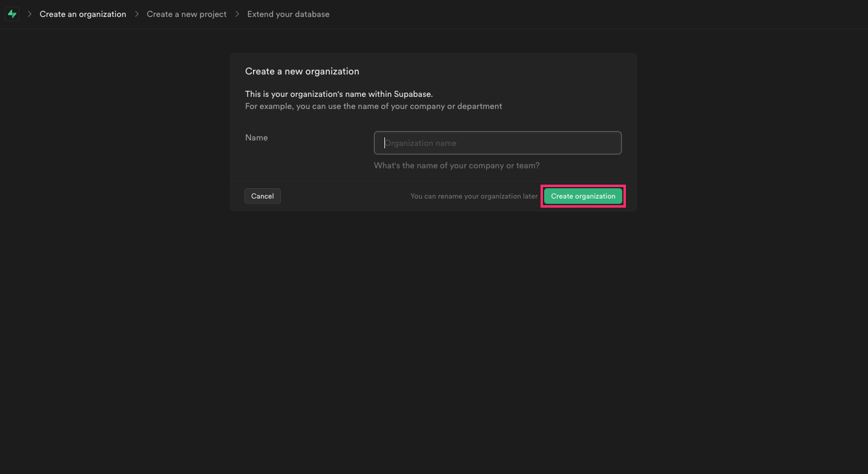This screenshot has width=868, height=474.
Task: Click the placeholder text inside the name box
Action: click(x=421, y=143)
